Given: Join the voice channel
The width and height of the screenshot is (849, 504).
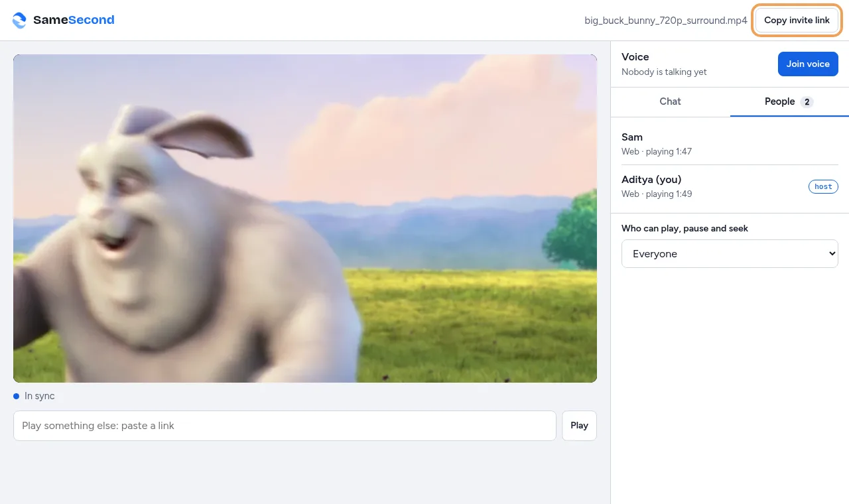Looking at the screenshot, I should pyautogui.click(x=808, y=64).
